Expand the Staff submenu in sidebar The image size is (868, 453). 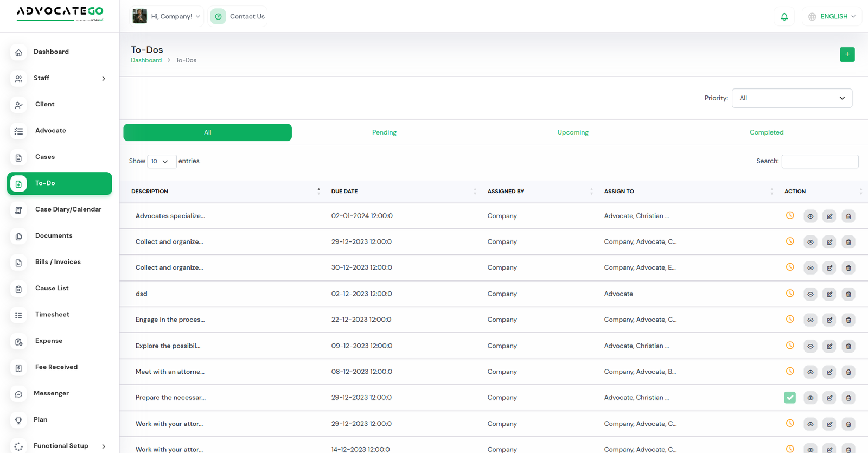pos(104,79)
